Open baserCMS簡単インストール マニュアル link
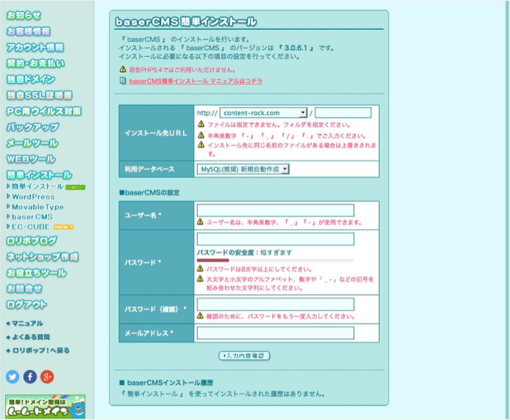This screenshot has height=420, width=510. pyautogui.click(x=195, y=81)
